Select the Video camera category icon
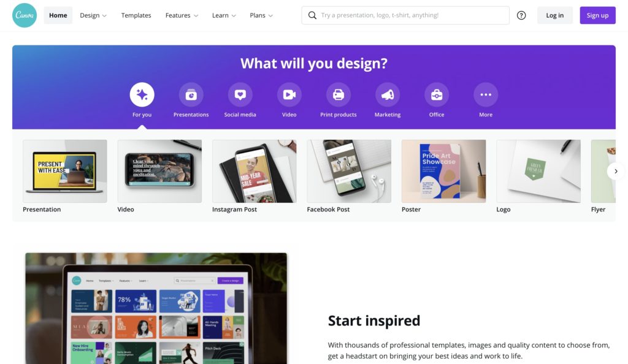 tap(289, 95)
